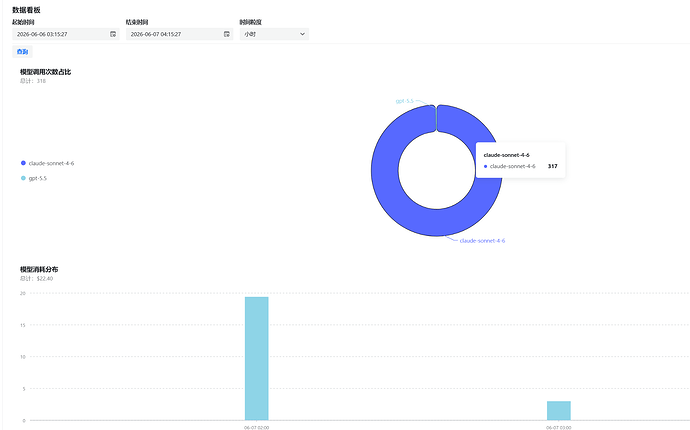Click the tooltip value 317
This screenshot has height=430, width=690.
[x=553, y=166]
